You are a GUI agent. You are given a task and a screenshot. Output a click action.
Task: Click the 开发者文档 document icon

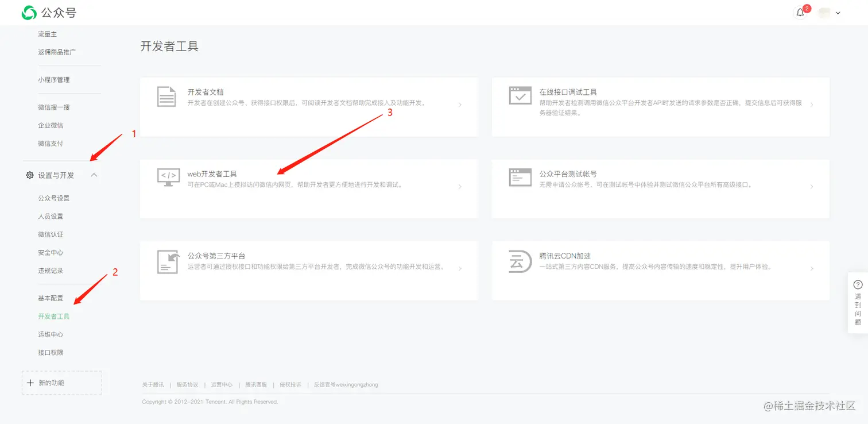pyautogui.click(x=166, y=97)
